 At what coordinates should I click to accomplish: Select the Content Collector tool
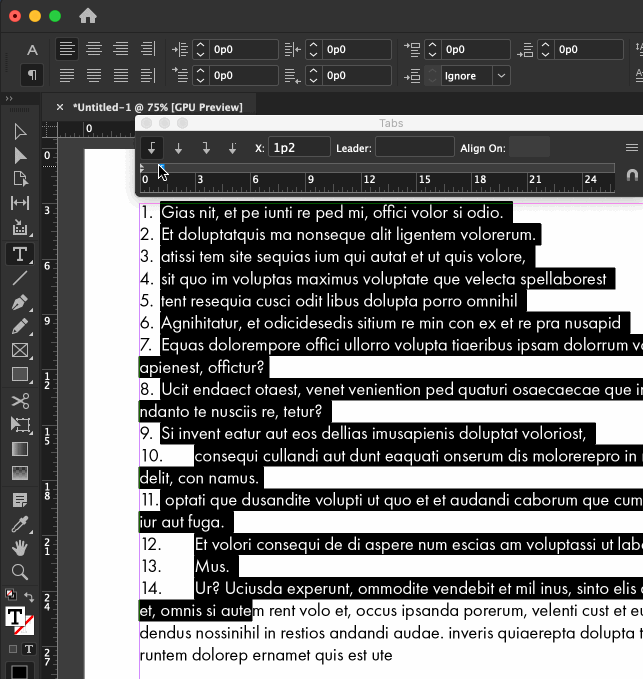20,227
